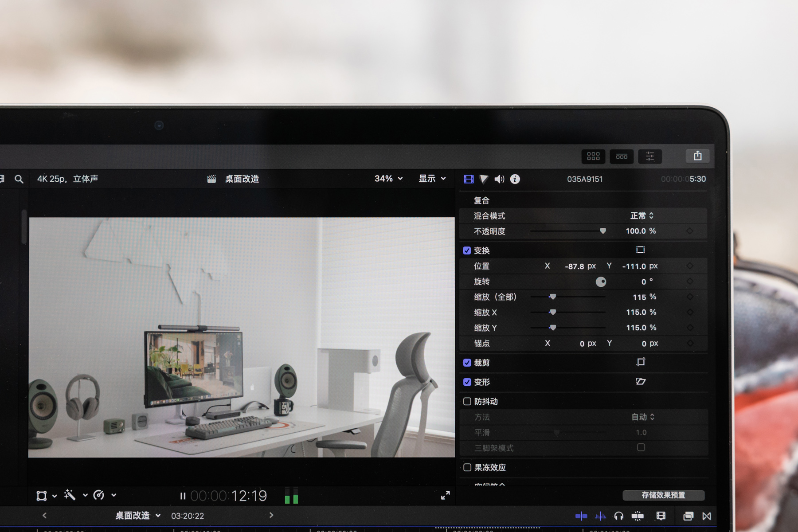Go back in timeline history

(44, 515)
